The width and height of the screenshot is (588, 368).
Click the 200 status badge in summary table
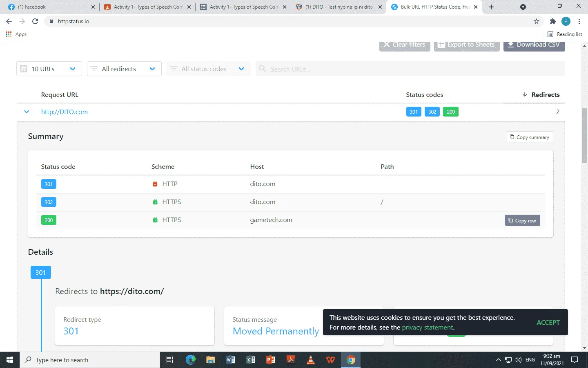(x=49, y=220)
